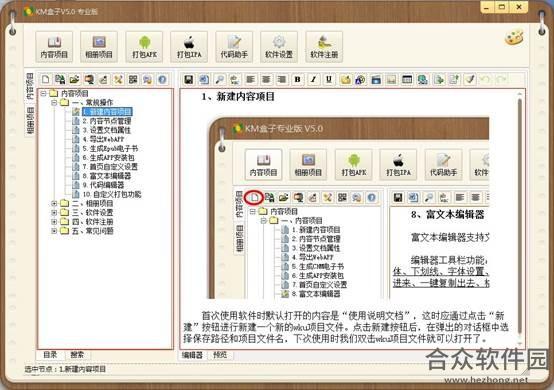Click the status bar text 选中节点：1.新建内容项目
Image resolution: width=554 pixels, height=390 pixels.
click(65, 370)
